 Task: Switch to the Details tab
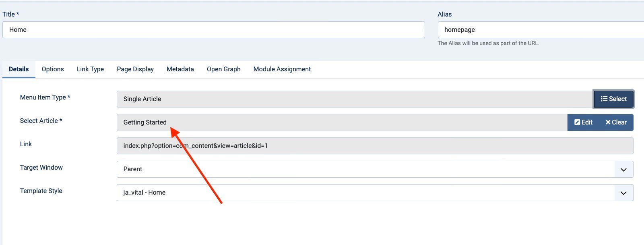click(x=19, y=69)
